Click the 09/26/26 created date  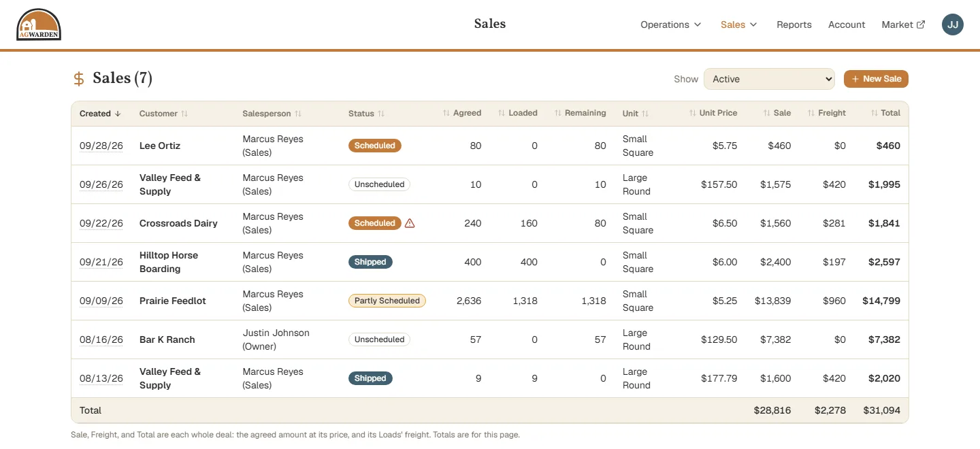(x=101, y=184)
